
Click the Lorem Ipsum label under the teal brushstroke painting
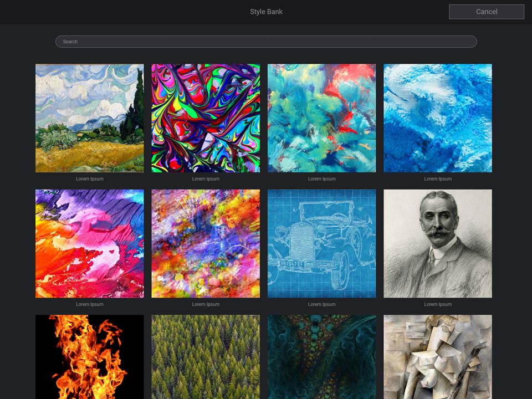pos(321,179)
